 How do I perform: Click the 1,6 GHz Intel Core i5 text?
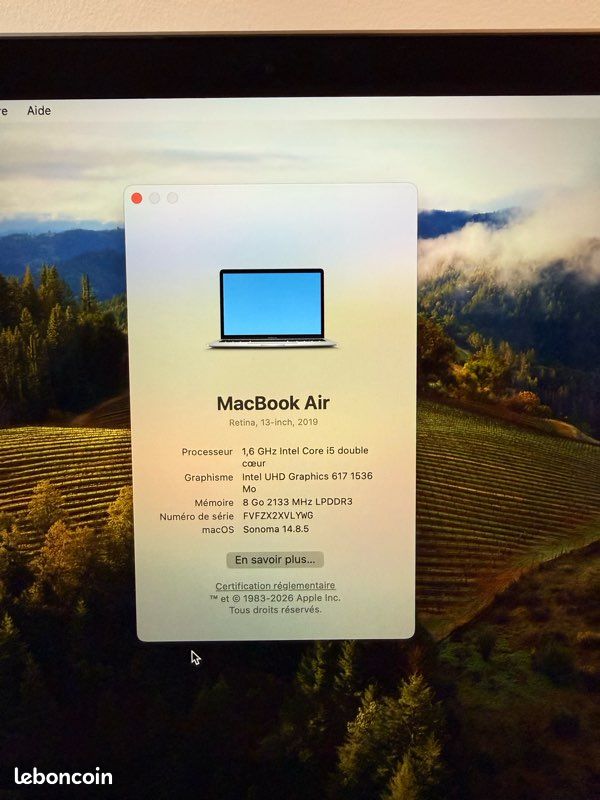305,457
